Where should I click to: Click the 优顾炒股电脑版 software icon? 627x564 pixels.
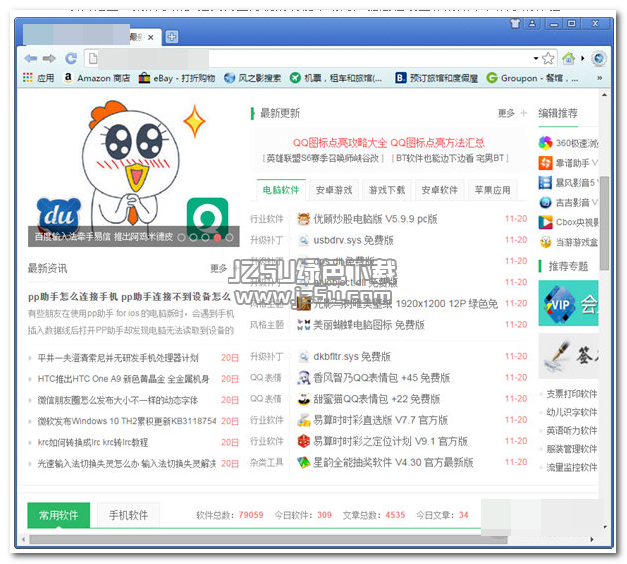coord(304,219)
